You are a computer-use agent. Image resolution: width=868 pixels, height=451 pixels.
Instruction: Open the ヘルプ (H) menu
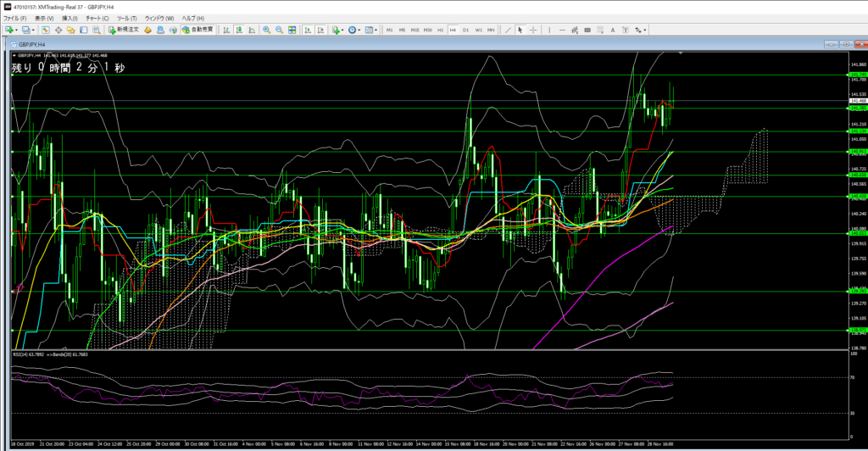(193, 19)
